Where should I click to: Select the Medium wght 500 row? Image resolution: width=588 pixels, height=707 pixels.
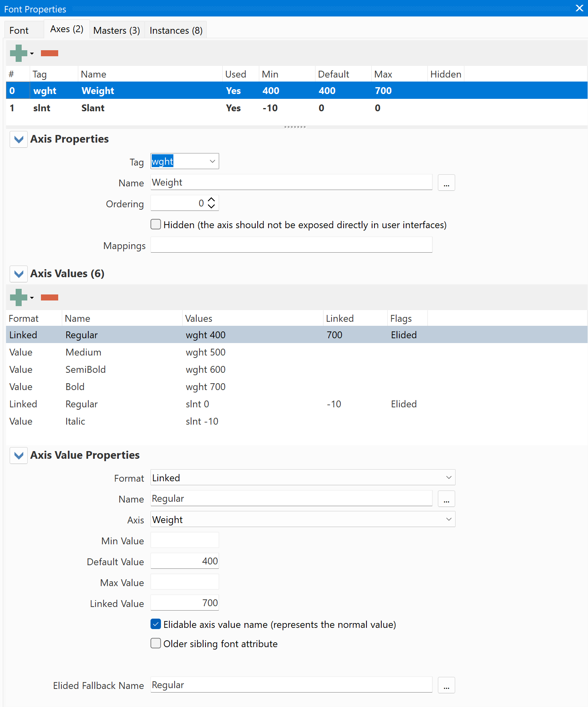point(297,352)
